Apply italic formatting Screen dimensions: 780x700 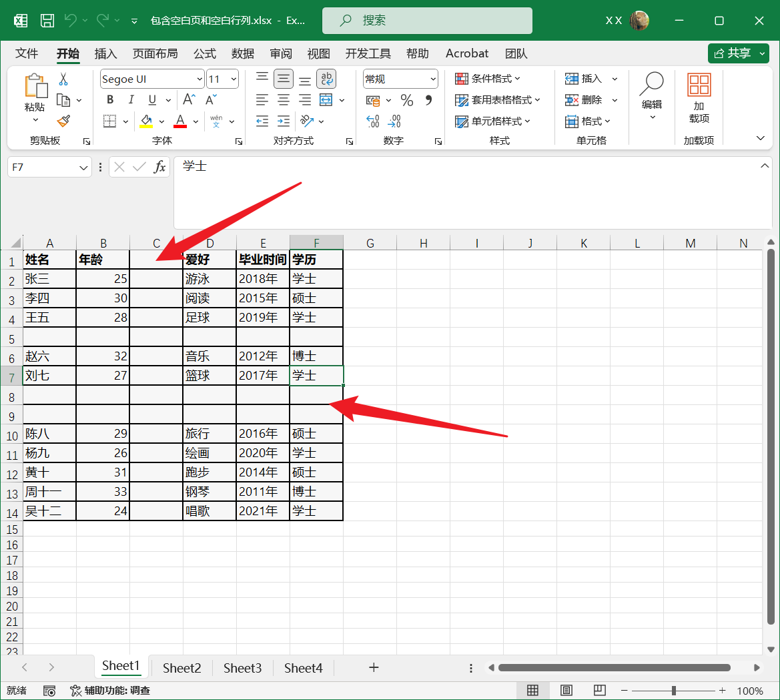(131, 99)
